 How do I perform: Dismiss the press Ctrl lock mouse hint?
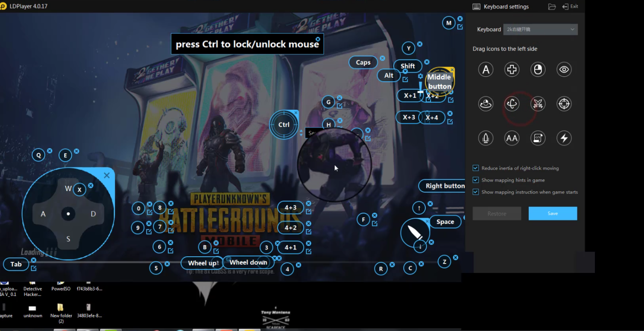pos(318,39)
